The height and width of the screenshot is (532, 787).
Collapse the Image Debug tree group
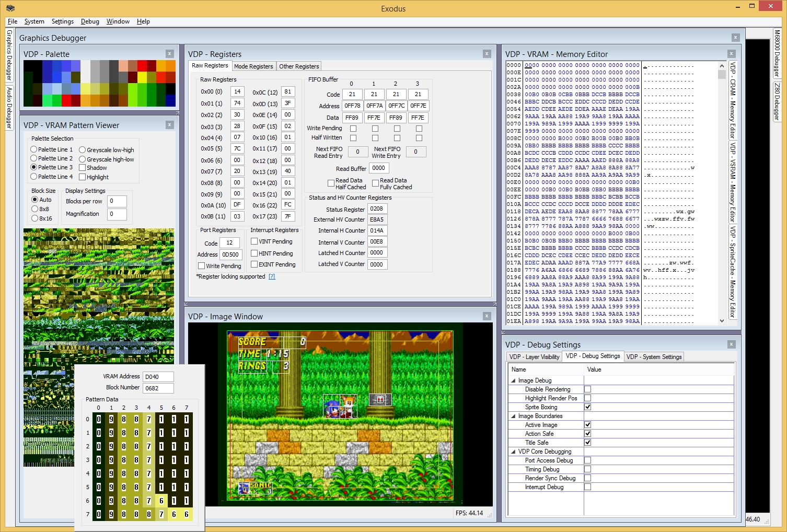point(513,380)
